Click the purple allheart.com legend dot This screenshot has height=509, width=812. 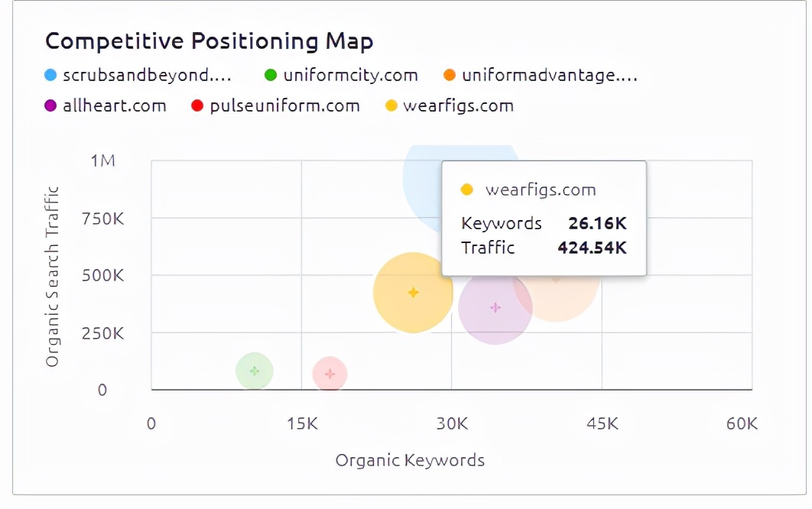click(50, 105)
